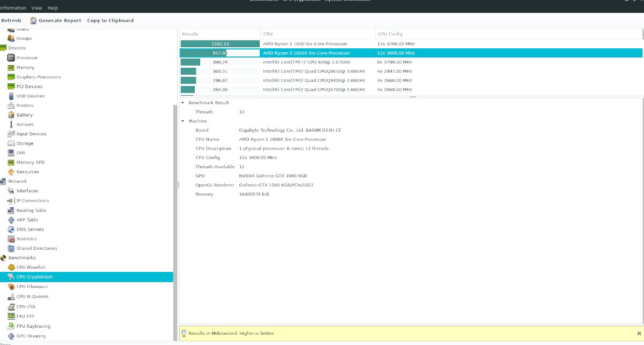This screenshot has height=345, width=644.
Task: Sort by the CPU column header
Action: [x=318, y=34]
